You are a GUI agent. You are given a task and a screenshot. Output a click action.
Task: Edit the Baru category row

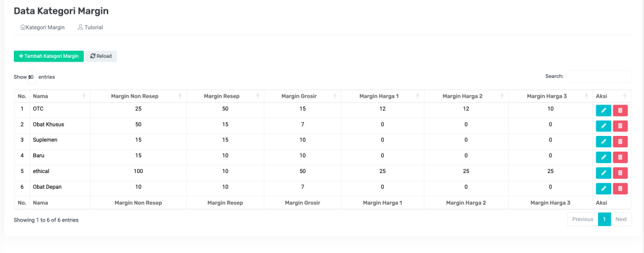click(603, 157)
